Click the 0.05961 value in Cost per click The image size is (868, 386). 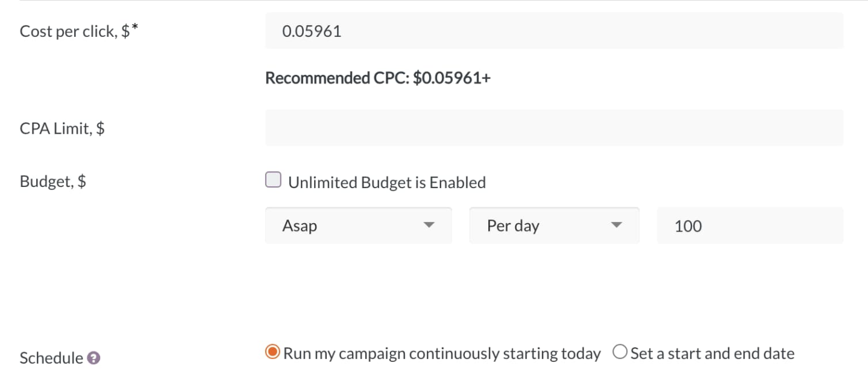312,31
